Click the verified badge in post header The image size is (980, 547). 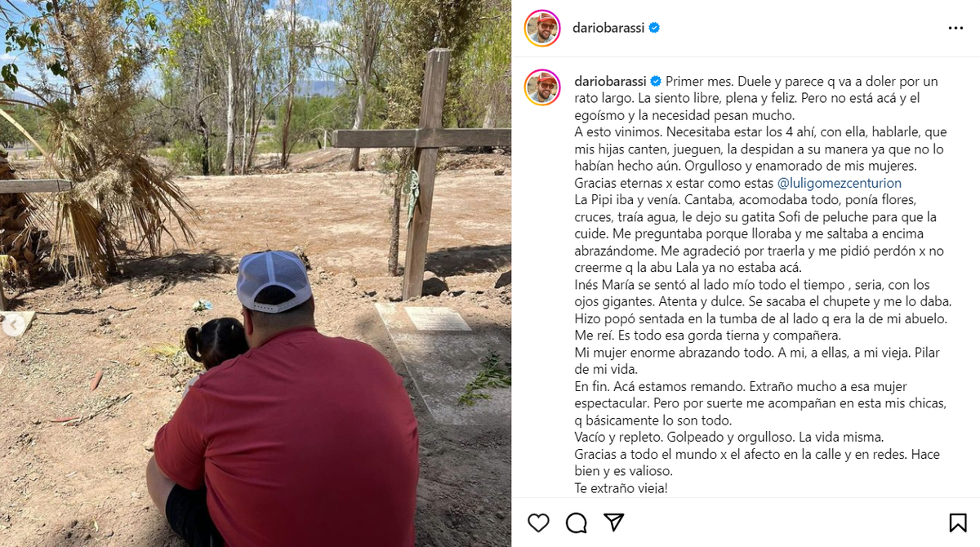(x=654, y=28)
